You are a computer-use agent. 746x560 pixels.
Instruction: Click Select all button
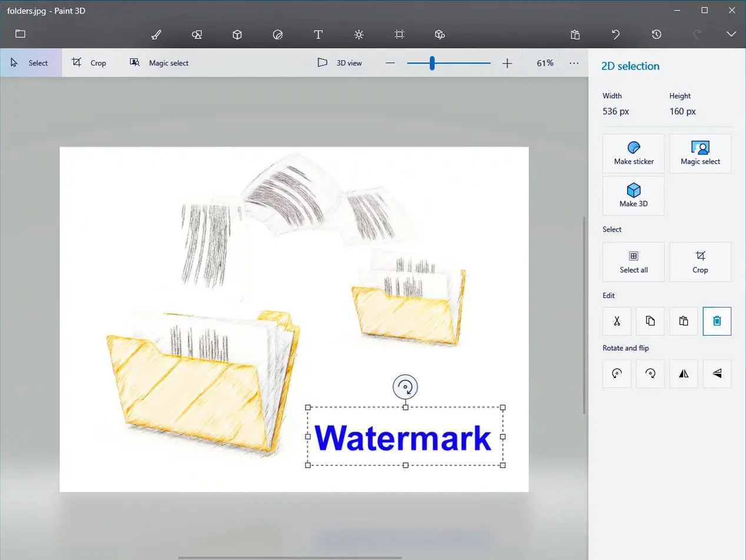coord(634,262)
